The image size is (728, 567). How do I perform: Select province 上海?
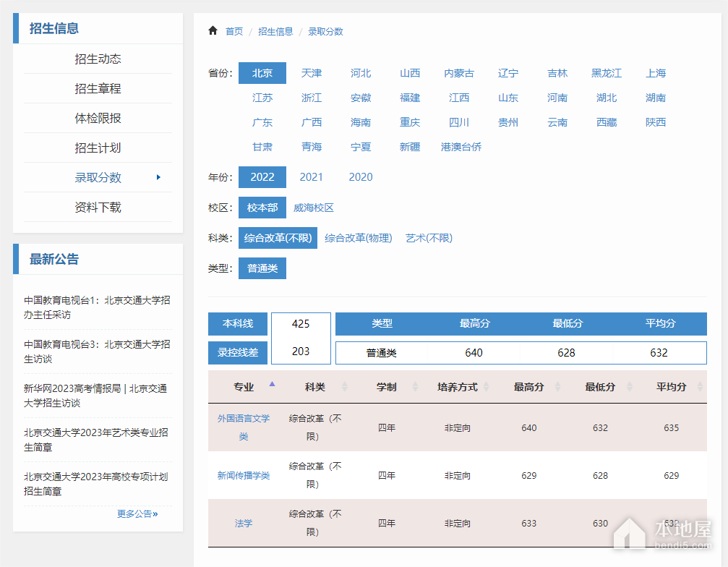pos(656,73)
